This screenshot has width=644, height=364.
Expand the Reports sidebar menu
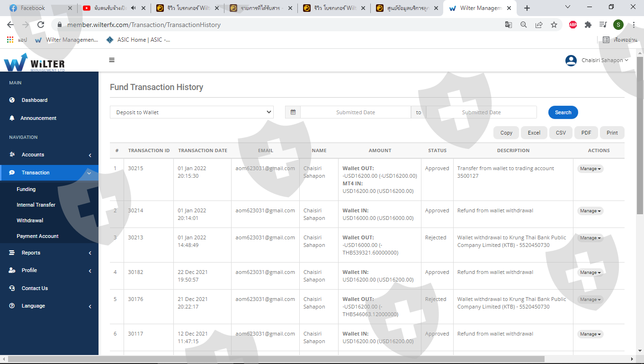point(49,253)
